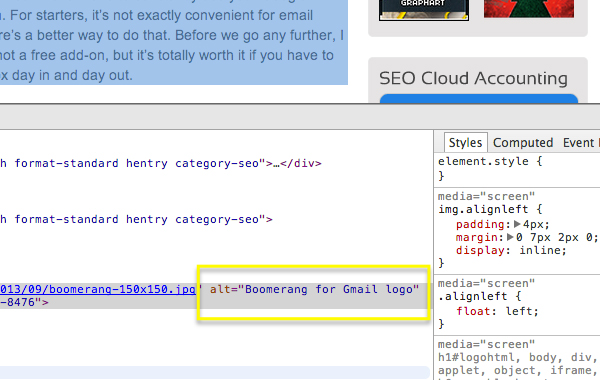Edit the display: inline value
600x380 pixels.
coord(542,250)
